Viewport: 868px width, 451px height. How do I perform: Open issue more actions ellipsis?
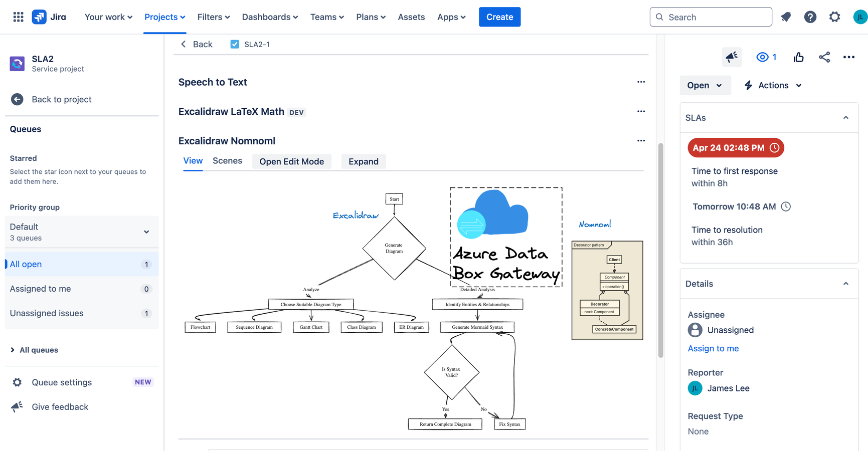[x=849, y=57]
